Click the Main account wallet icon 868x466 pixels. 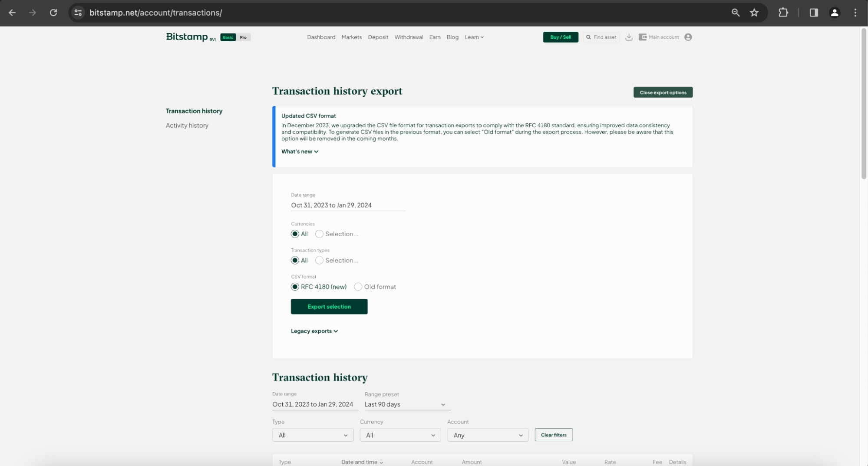coord(643,37)
